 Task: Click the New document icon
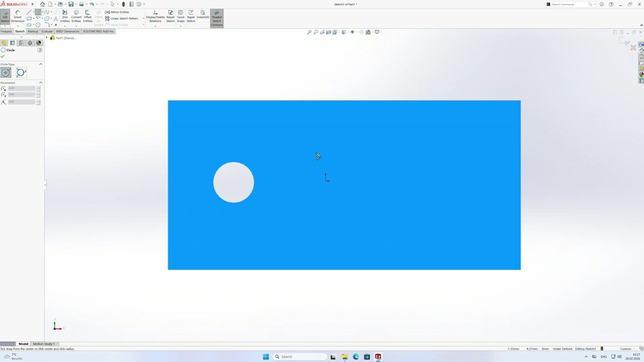[50, 4]
